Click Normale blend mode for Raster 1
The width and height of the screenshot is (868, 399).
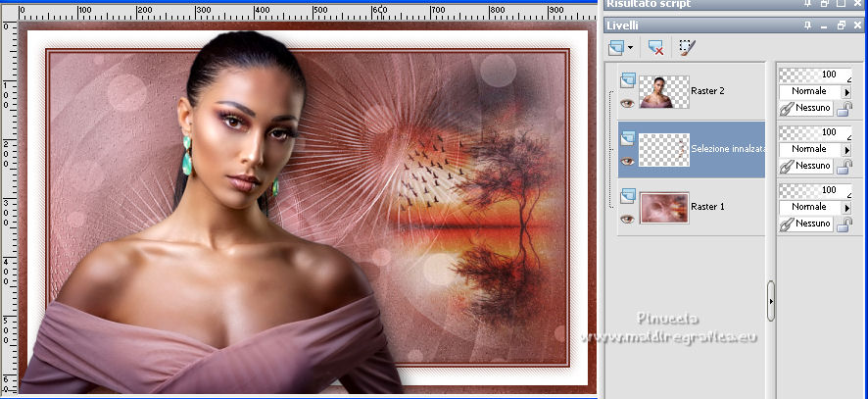[x=810, y=207]
